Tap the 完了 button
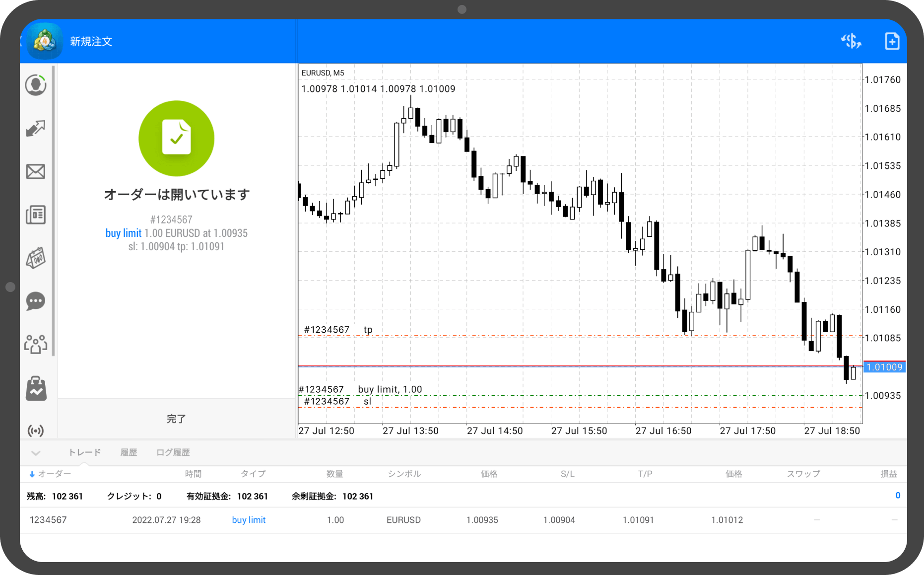The height and width of the screenshot is (575, 924). [177, 419]
